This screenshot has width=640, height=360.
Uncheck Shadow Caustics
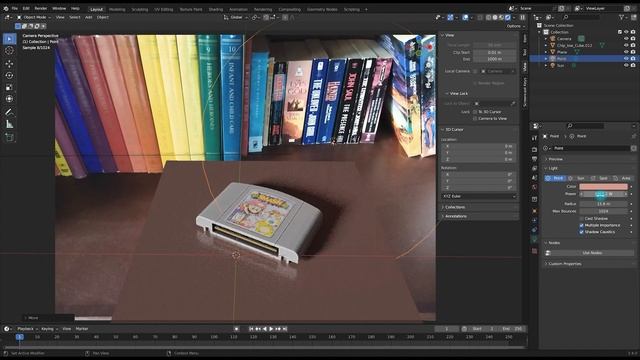tap(582, 232)
